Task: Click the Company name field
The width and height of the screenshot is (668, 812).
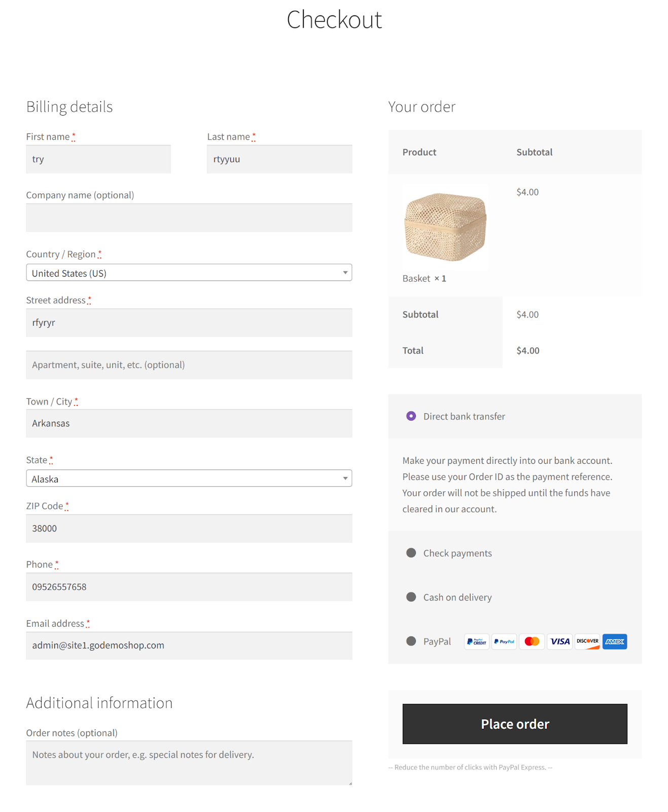Action: click(x=189, y=218)
